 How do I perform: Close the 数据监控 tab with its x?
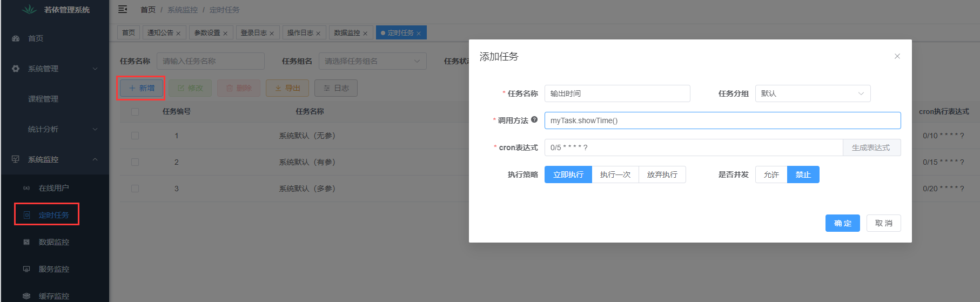(x=365, y=33)
